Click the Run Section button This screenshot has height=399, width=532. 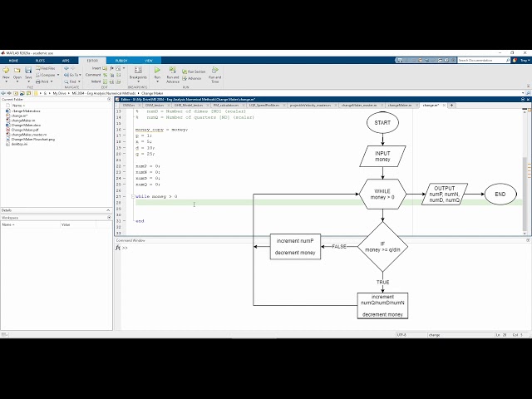click(196, 72)
